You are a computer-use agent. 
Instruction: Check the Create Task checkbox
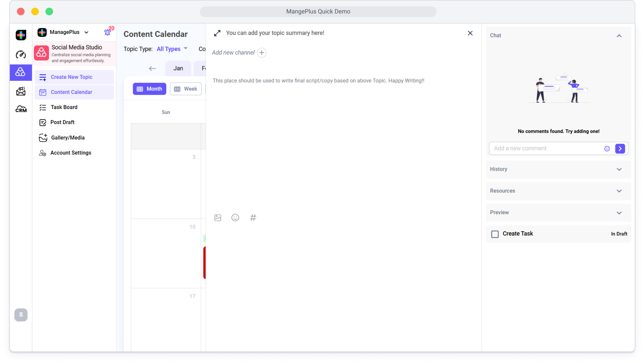(495, 234)
